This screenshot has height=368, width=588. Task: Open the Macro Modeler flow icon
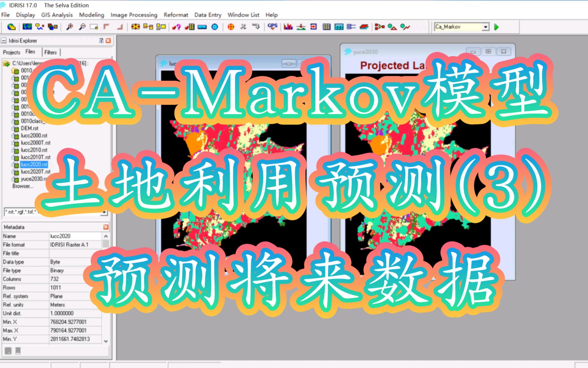pyautogui.click(x=380, y=27)
